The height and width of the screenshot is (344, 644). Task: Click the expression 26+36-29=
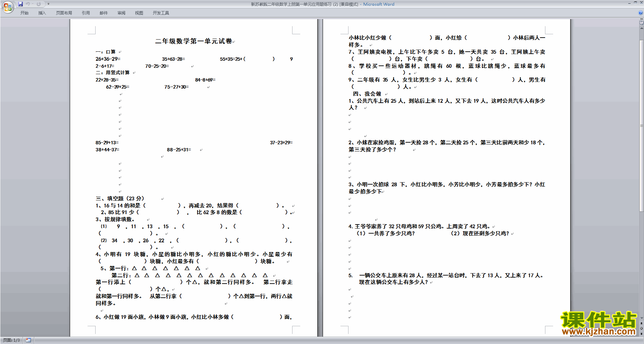[108, 59]
